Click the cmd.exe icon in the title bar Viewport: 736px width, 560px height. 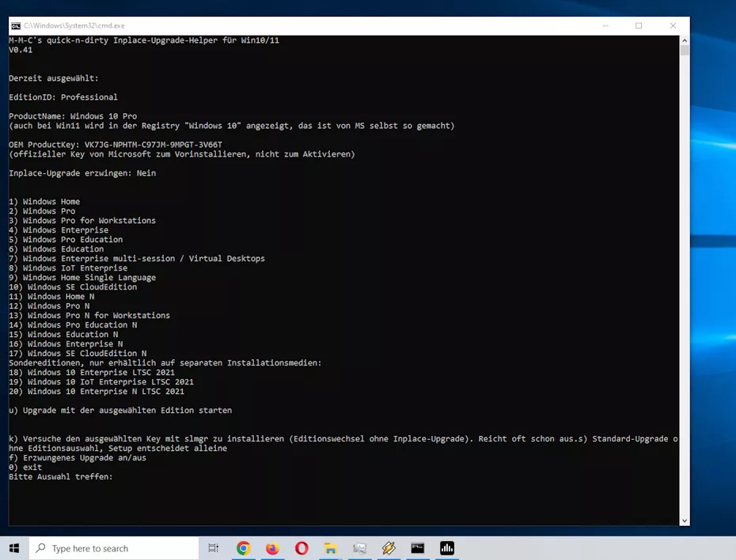[16, 25]
